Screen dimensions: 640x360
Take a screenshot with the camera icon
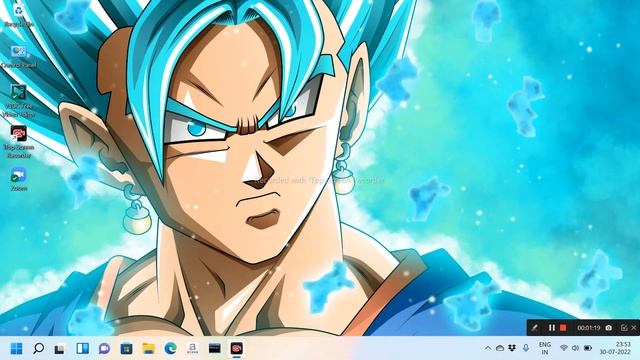point(609,328)
